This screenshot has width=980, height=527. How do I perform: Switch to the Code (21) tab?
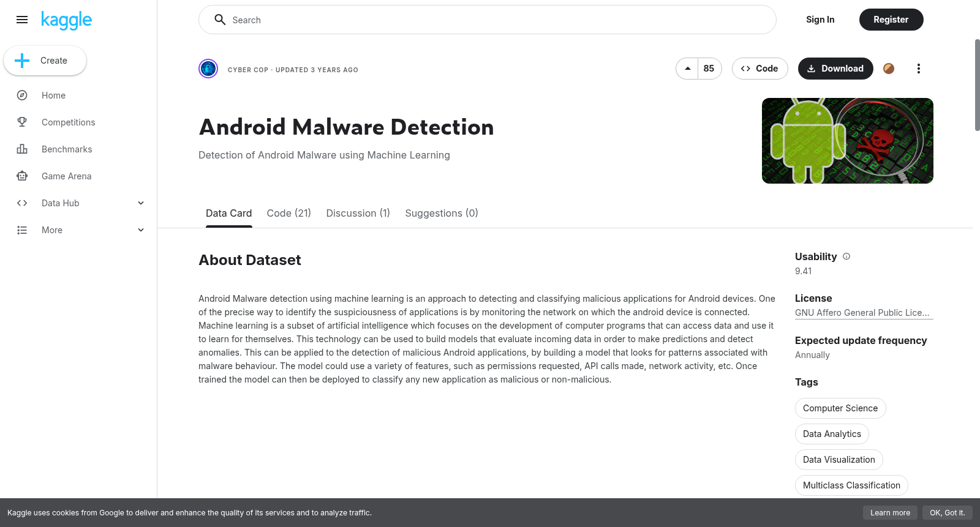(x=289, y=213)
